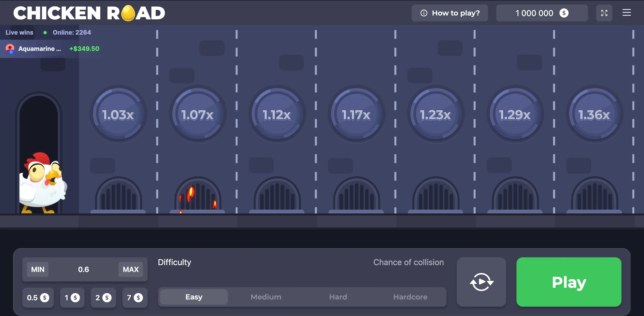Click the auto-play cycle icon

click(x=481, y=282)
